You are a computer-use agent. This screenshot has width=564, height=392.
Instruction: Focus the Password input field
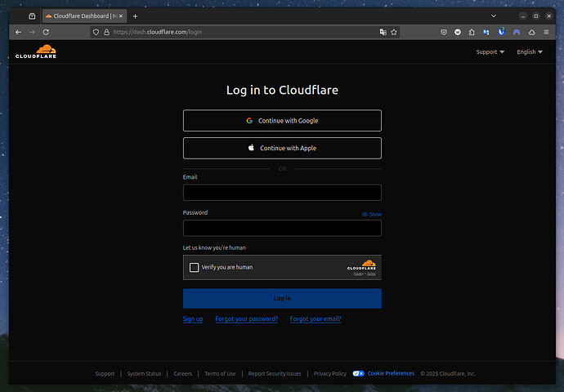pyautogui.click(x=282, y=228)
